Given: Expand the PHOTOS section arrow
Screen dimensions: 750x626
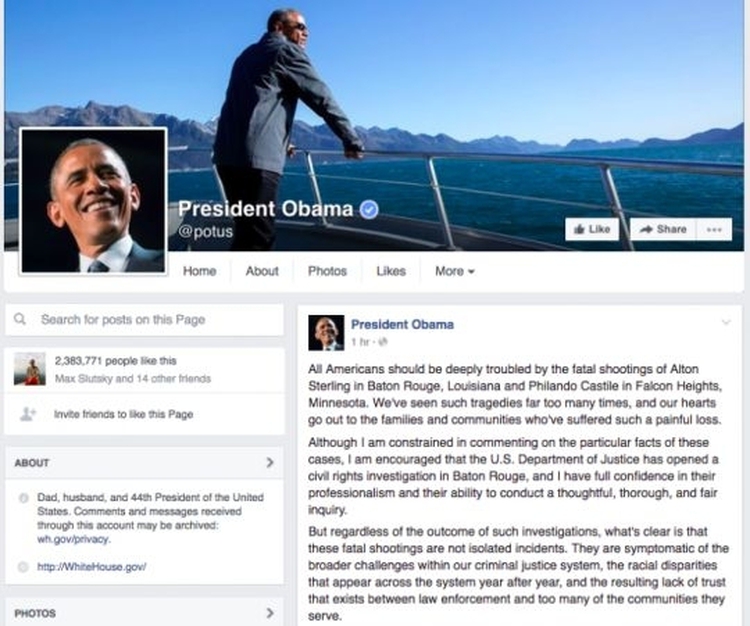Looking at the screenshot, I should pos(270,613).
